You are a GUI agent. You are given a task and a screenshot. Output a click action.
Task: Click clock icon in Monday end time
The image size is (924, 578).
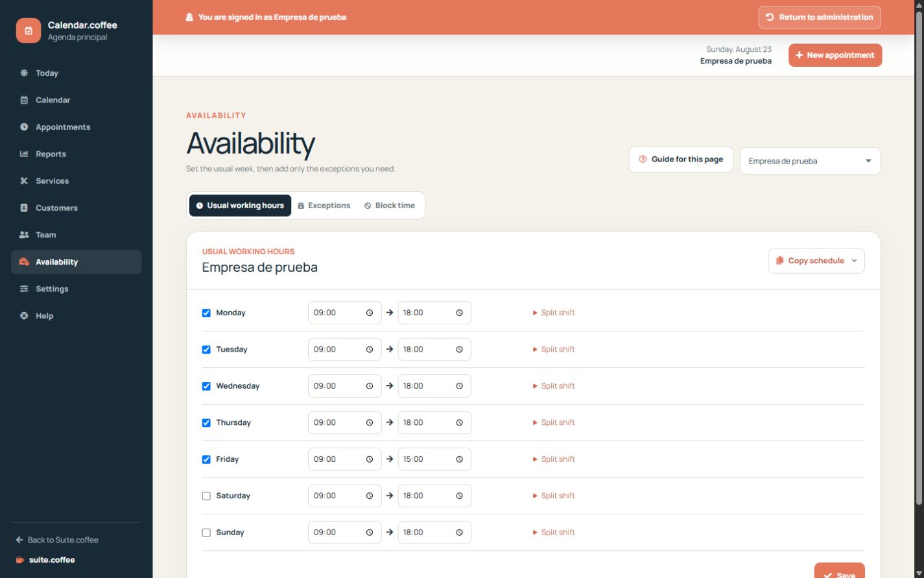point(459,313)
